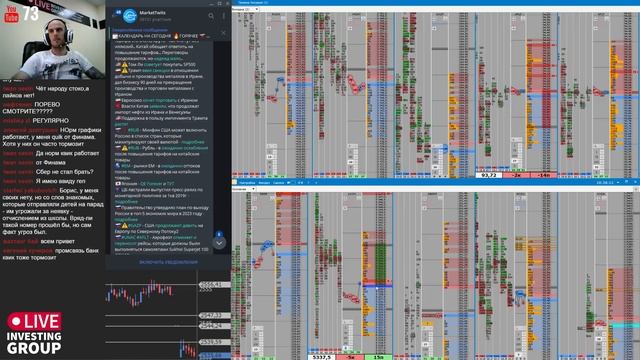Click the YouTube logo in the corner
This screenshot has width=640, height=360.
tap(11, 14)
